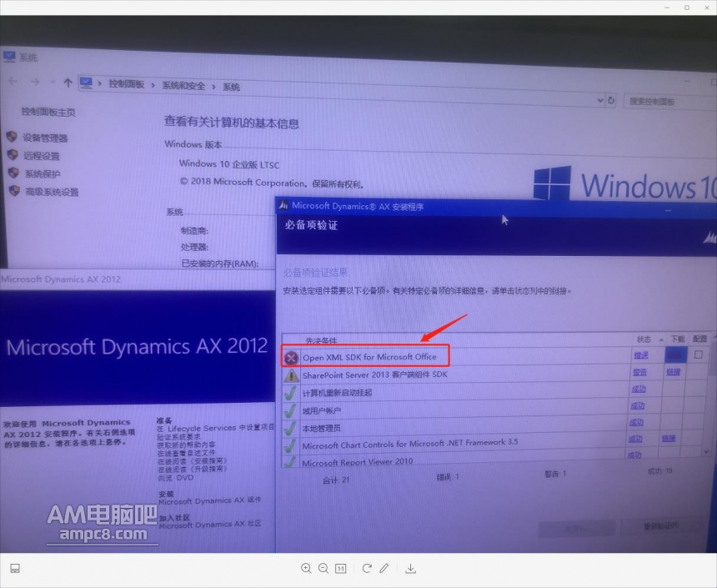
Task: Expand the chevron after 控制面板 breadcrumb
Action: tap(153, 85)
